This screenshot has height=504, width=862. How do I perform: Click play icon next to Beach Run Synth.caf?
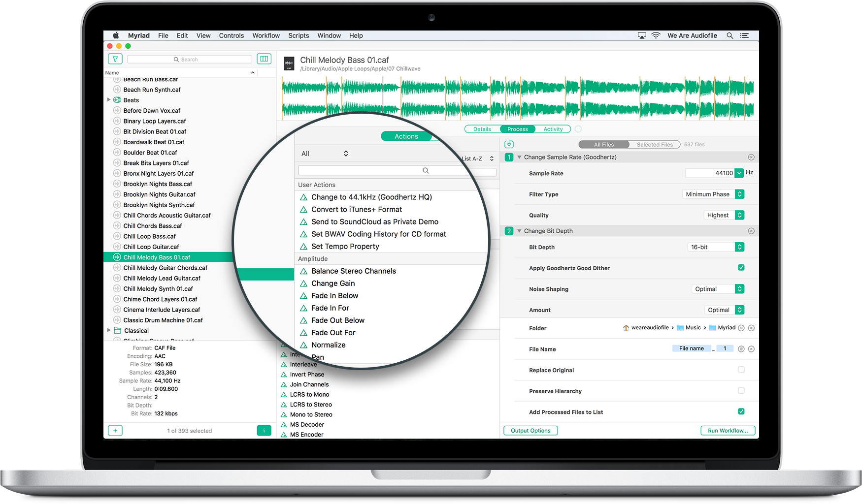tap(117, 90)
